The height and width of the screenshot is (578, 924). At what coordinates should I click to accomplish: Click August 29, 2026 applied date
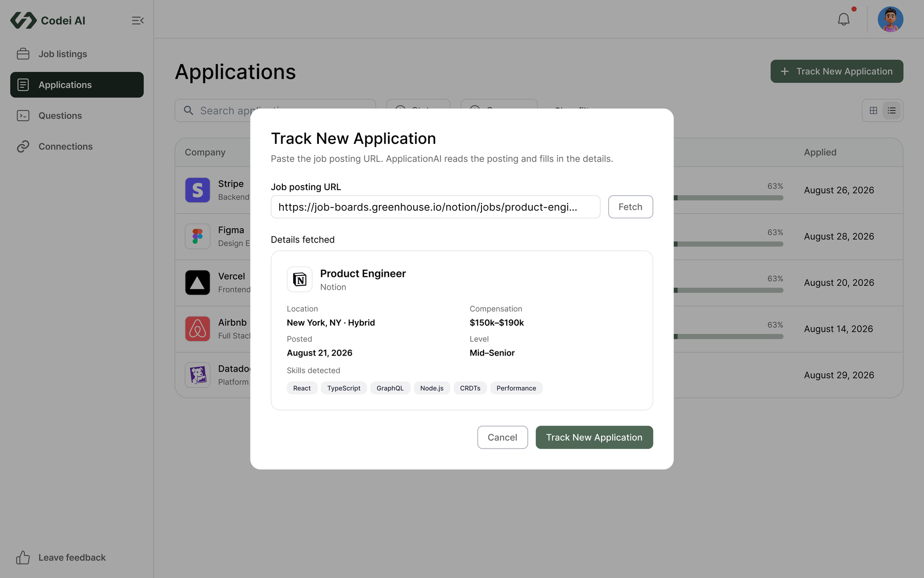pos(839,375)
